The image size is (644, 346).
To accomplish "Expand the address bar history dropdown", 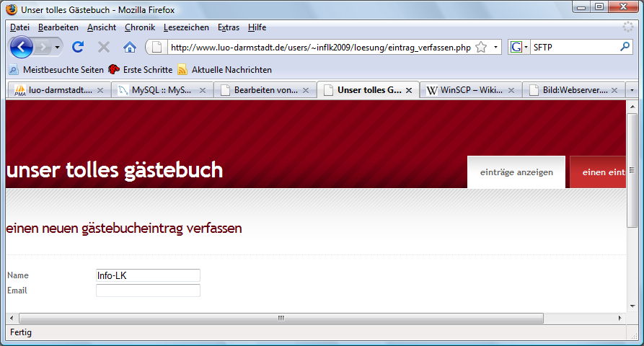I will coord(496,47).
